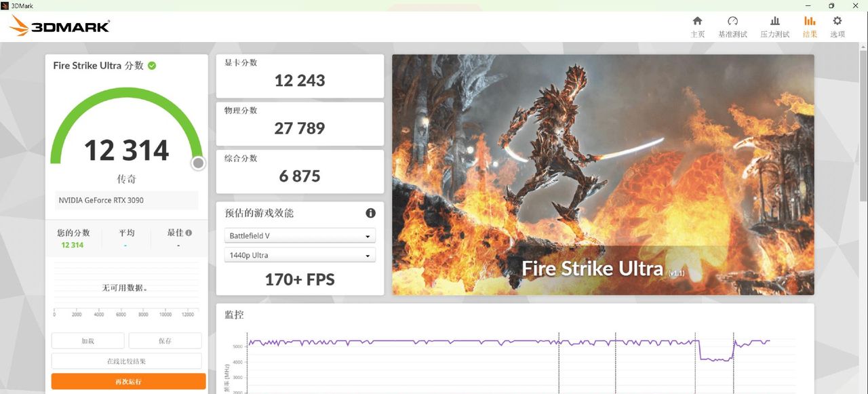Switch to the Results (结果) tab
Viewport: 868px width, 394px height.
tap(810, 27)
